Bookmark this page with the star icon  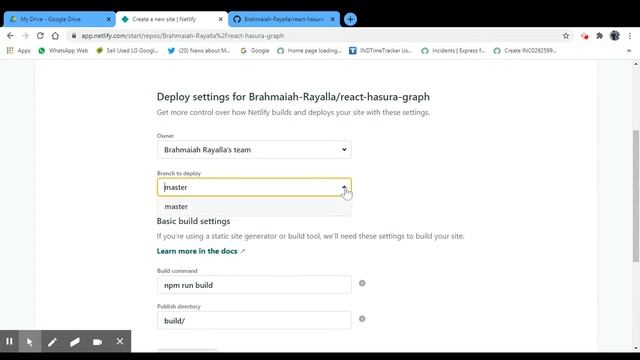[566, 36]
